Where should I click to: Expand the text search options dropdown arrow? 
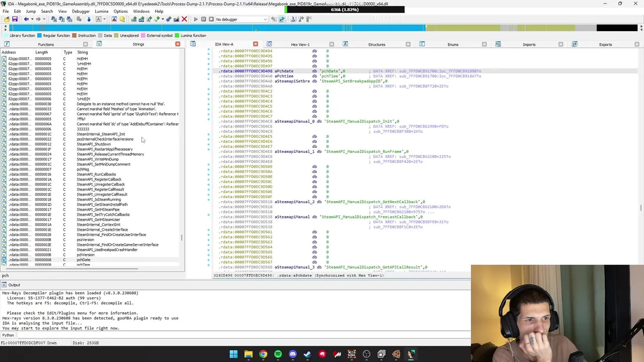pos(104,19)
